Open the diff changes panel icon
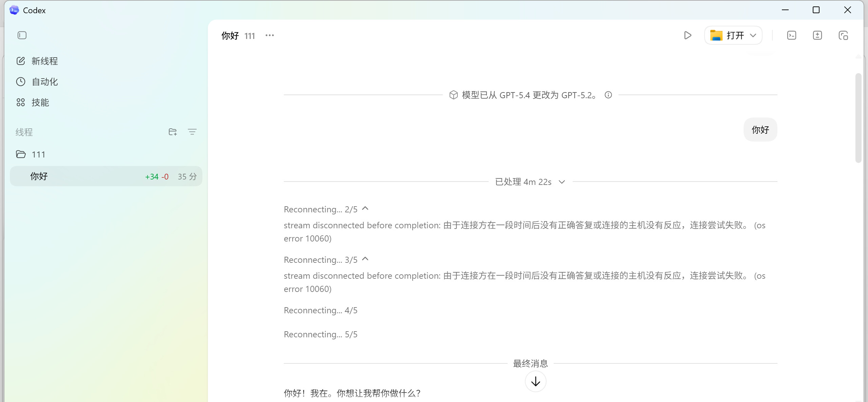Viewport: 868px width, 402px height. (817, 35)
